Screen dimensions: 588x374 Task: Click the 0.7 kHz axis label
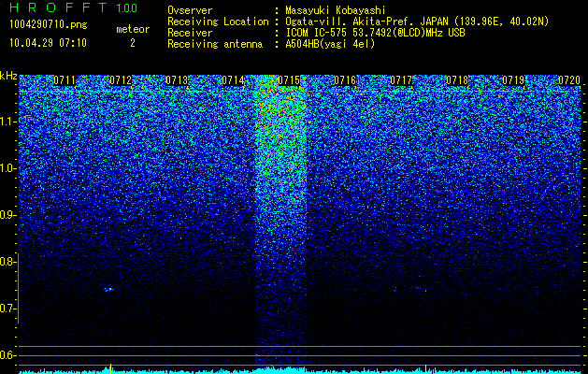(7, 309)
